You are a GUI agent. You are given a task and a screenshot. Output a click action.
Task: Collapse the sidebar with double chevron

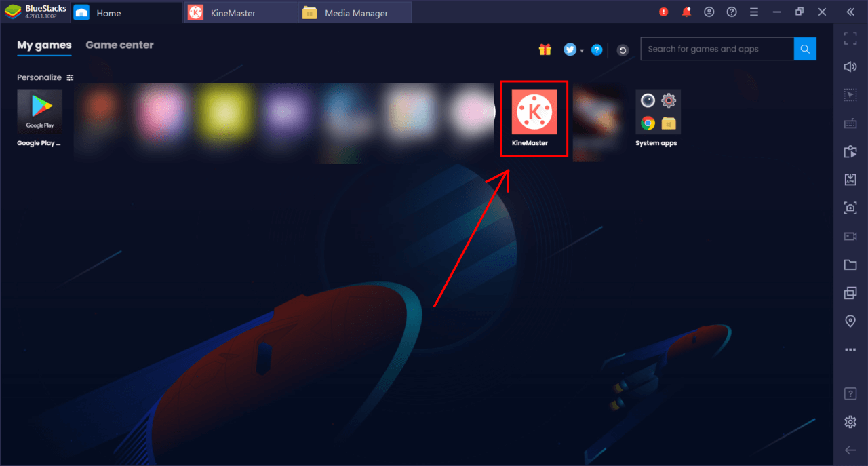click(x=850, y=12)
